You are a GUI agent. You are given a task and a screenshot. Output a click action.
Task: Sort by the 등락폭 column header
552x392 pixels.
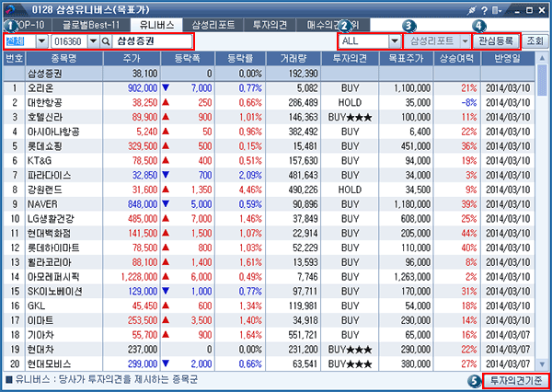point(188,59)
